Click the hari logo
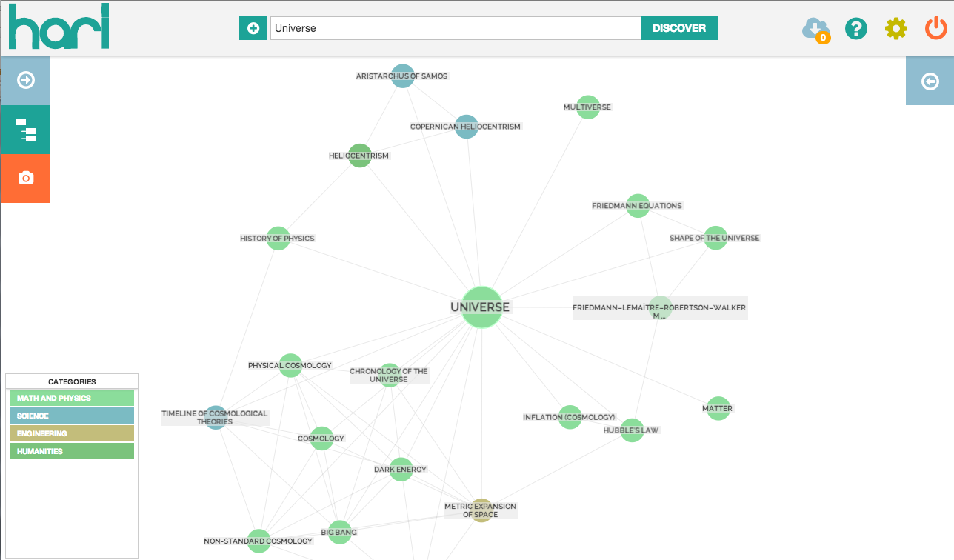Image resolution: width=954 pixels, height=560 pixels. 59,27
